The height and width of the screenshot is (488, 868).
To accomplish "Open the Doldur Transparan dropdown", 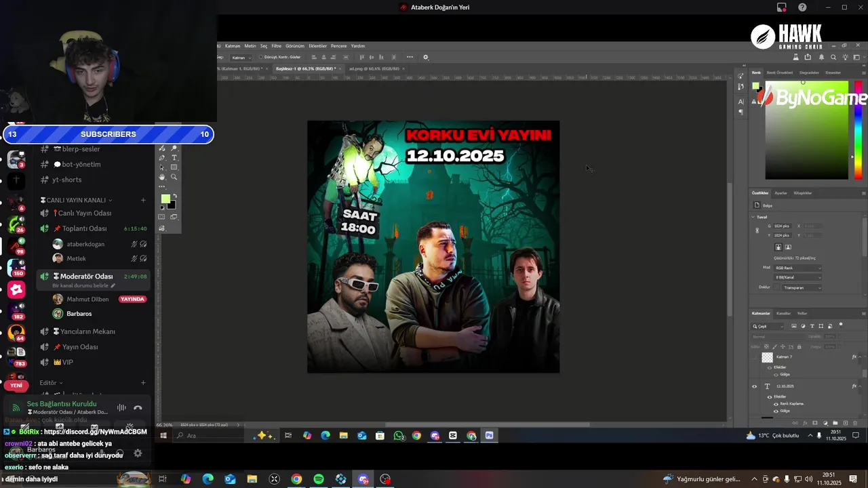I will [x=802, y=287].
